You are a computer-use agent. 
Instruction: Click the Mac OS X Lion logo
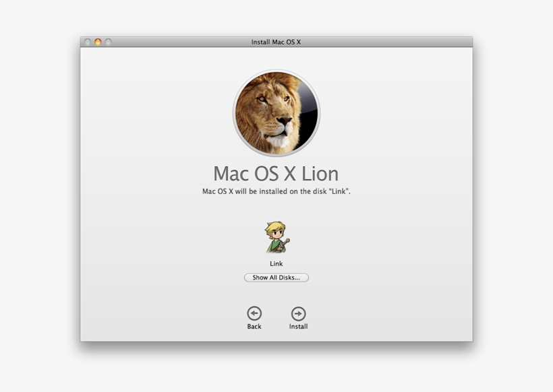click(276, 112)
